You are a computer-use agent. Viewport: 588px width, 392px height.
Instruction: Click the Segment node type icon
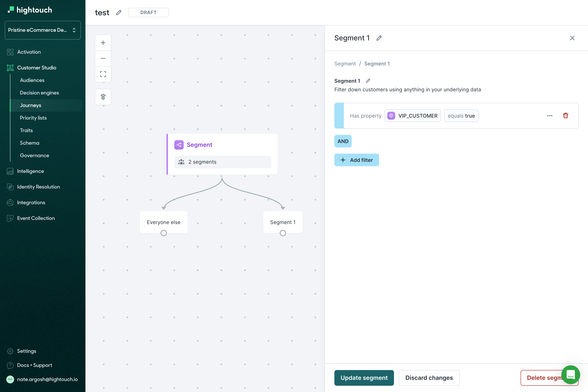(x=179, y=144)
